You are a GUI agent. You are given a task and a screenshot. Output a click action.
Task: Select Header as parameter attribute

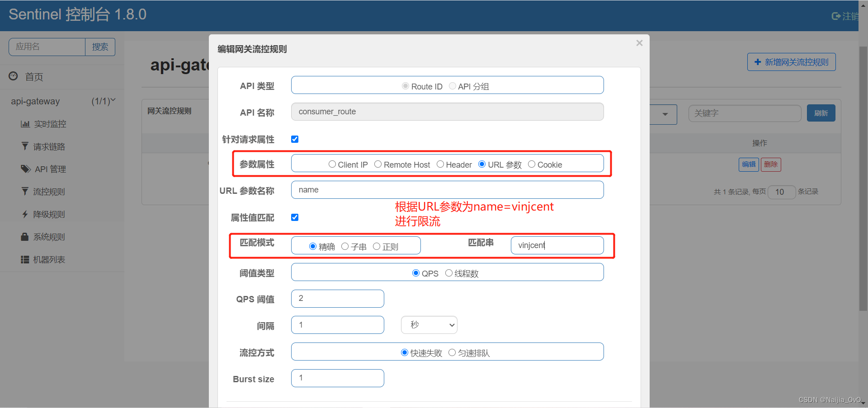[x=440, y=164]
